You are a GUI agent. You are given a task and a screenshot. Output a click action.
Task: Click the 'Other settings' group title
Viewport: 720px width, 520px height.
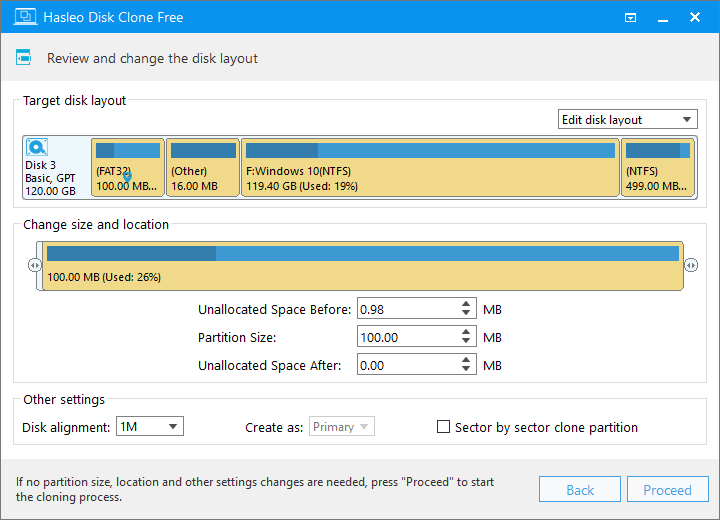64,400
